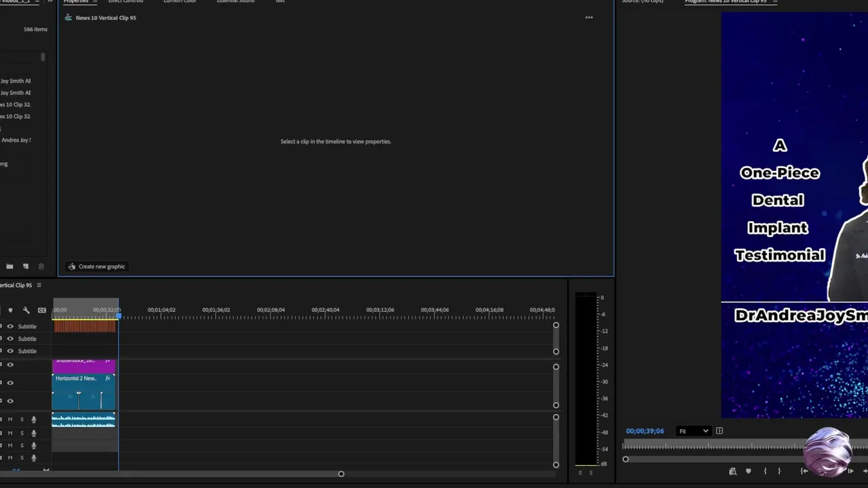Screen dimensions: 868x488
Task: Open the timeline display settings wrench
Action: [26, 310]
